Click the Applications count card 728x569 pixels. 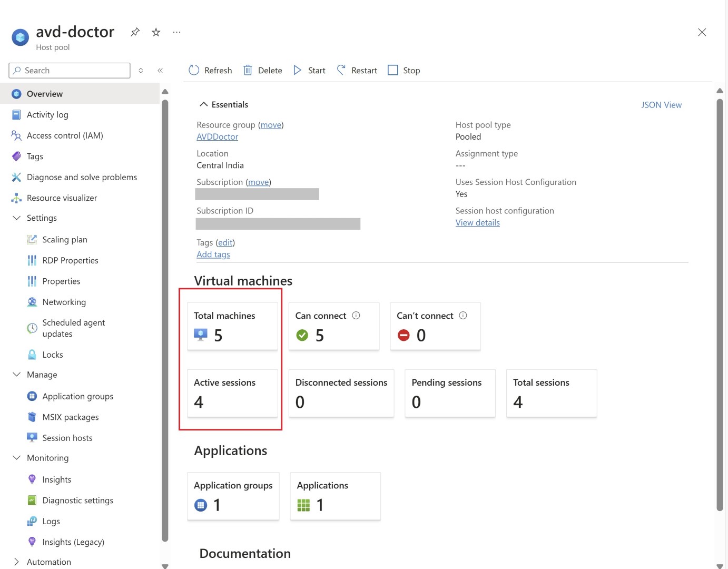335,496
